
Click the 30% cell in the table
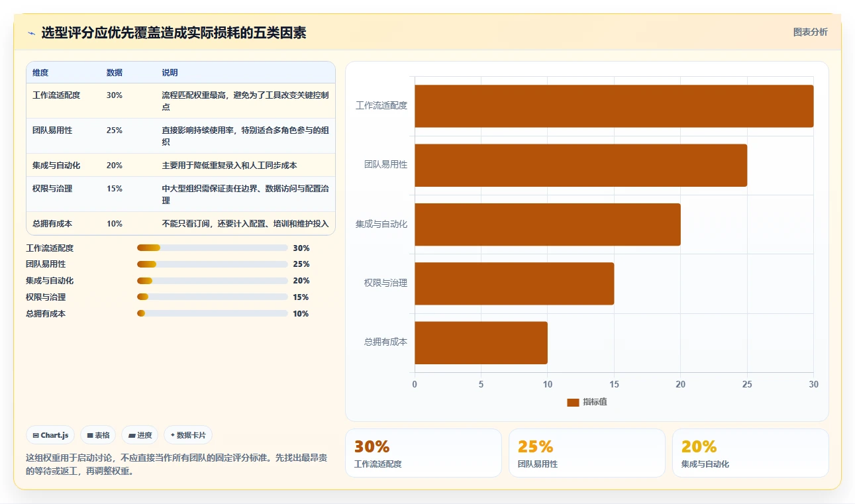click(114, 95)
